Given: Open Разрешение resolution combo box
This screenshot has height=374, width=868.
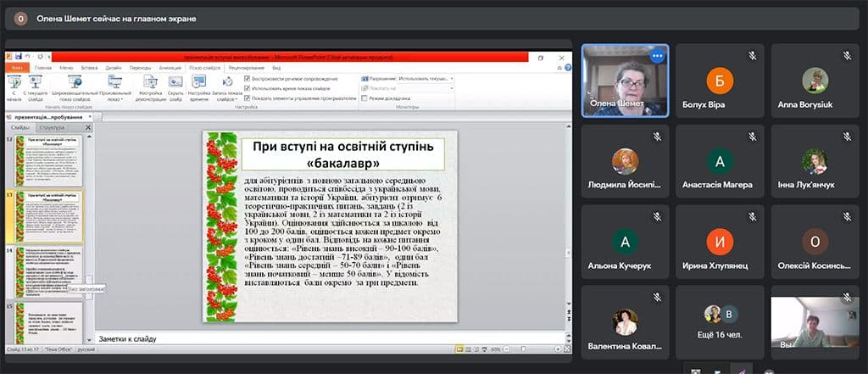Looking at the screenshot, I should click(426, 79).
